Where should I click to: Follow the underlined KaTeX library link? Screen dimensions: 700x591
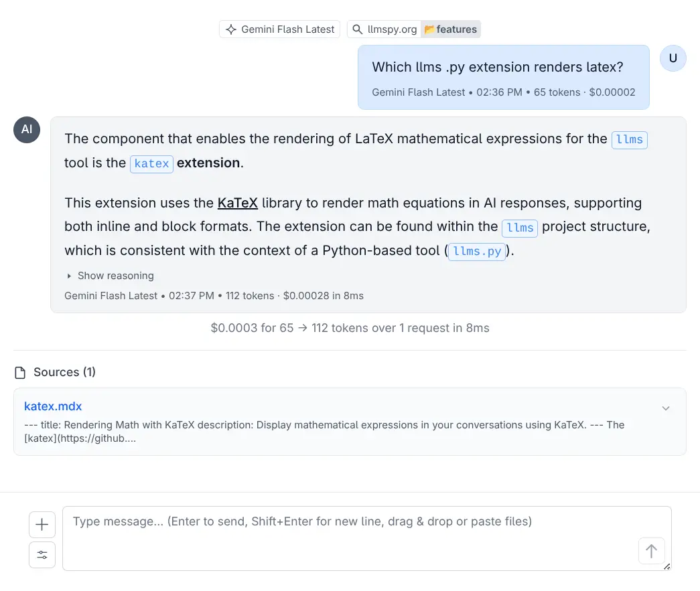[x=237, y=203]
